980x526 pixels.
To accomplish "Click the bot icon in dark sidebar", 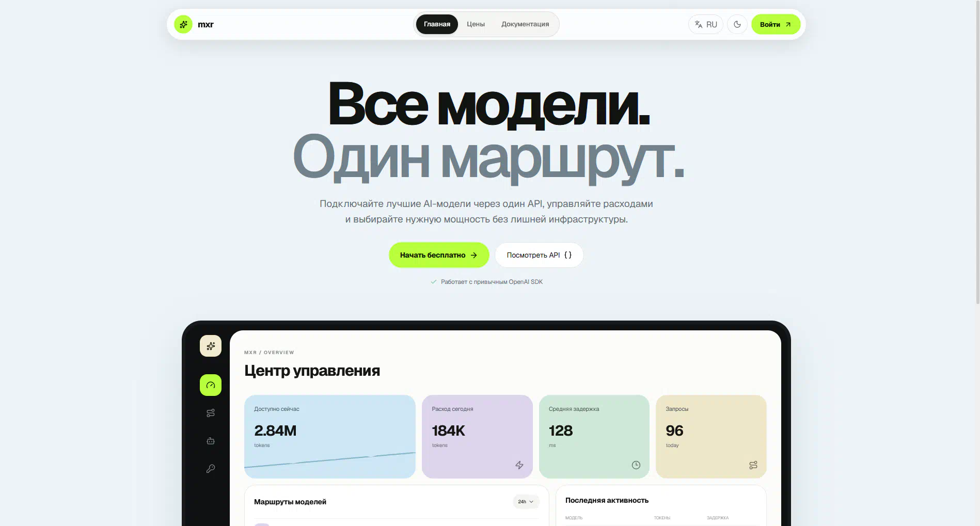I will 211,441.
